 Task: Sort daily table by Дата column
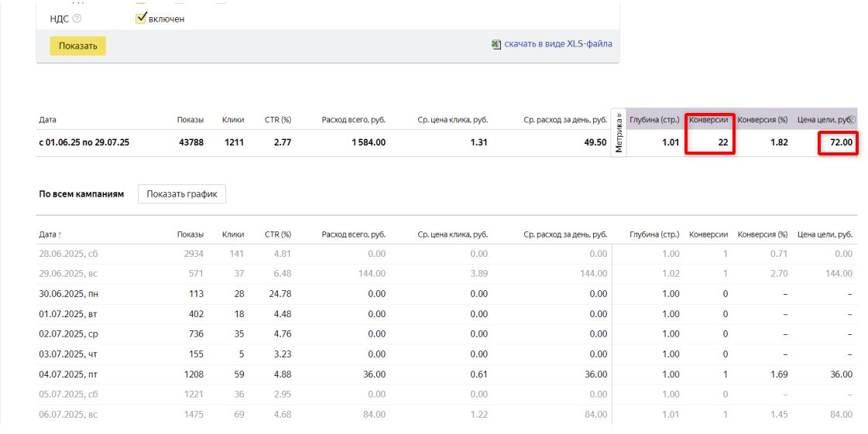pos(50,234)
